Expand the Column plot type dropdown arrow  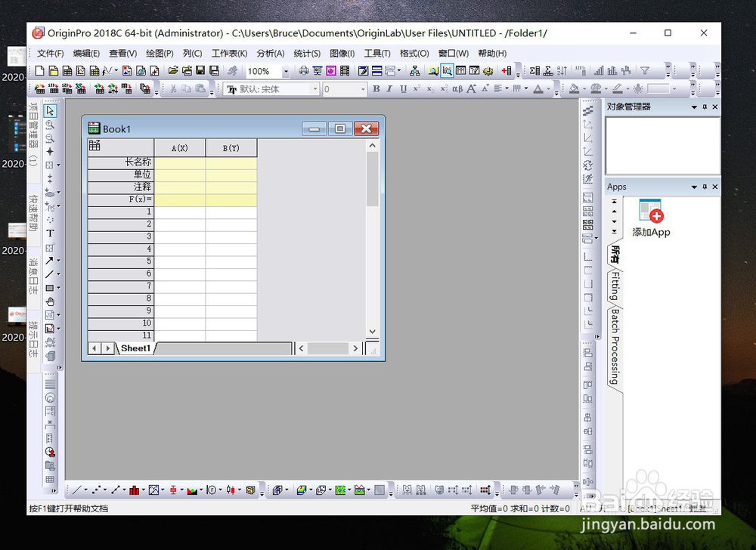(143, 490)
